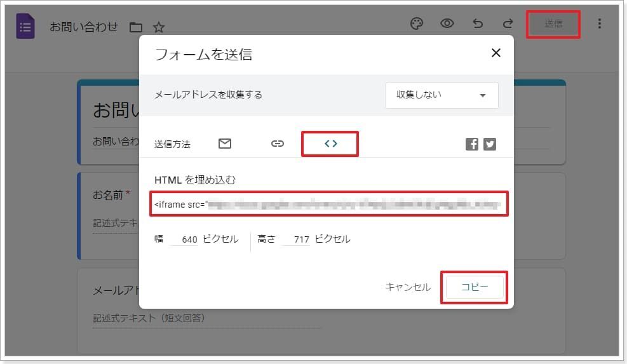This screenshot has height=364, width=627.
Task: Open form preview eye icon
Action: click(x=447, y=24)
